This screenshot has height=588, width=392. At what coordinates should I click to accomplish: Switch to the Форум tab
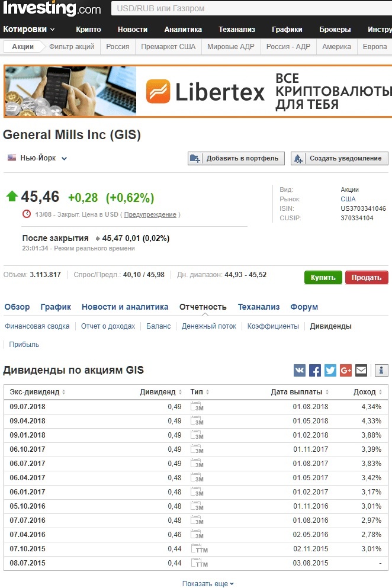[x=304, y=307]
